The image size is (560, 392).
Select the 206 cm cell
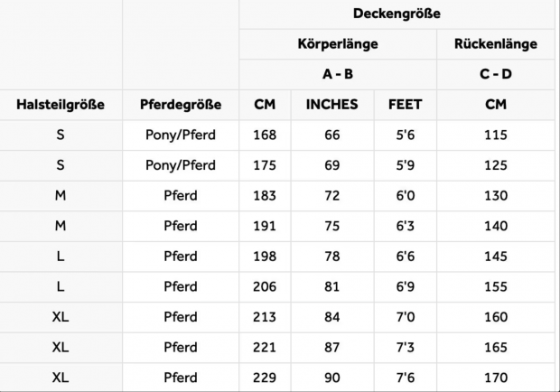click(265, 286)
